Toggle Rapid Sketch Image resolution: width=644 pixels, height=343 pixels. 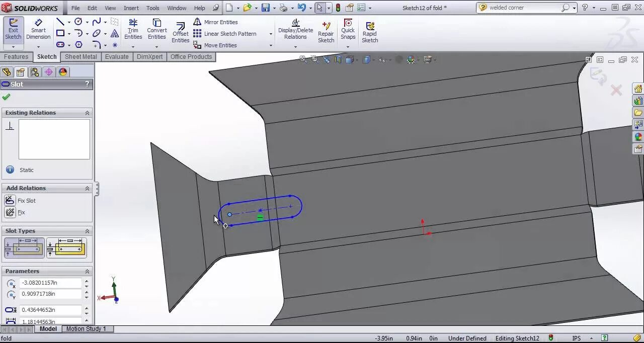[370, 32]
